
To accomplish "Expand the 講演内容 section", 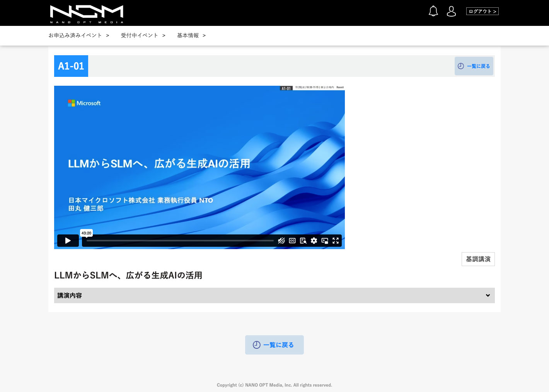I will tap(70, 295).
